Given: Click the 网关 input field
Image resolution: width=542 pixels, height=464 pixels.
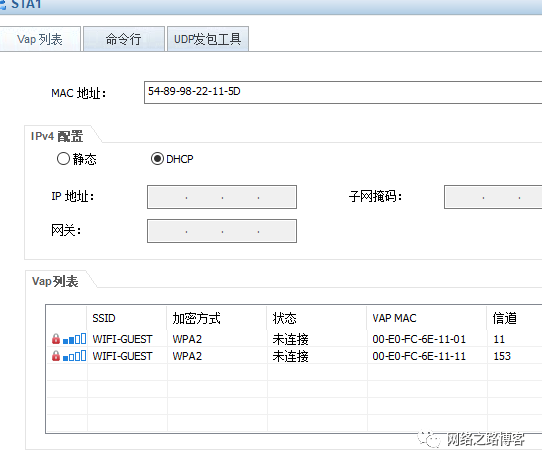Looking at the screenshot, I should (222, 231).
